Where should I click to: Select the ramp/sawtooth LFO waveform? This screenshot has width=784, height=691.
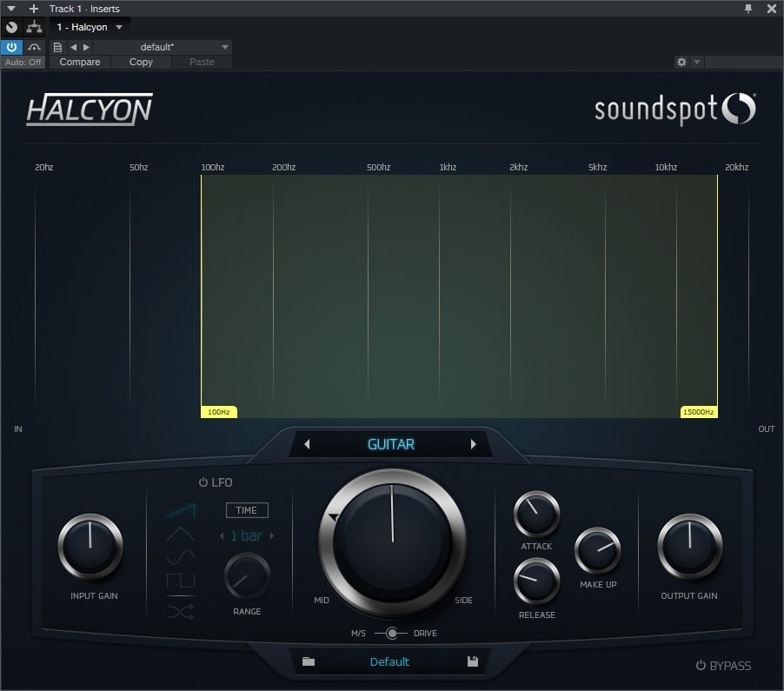pos(181,510)
